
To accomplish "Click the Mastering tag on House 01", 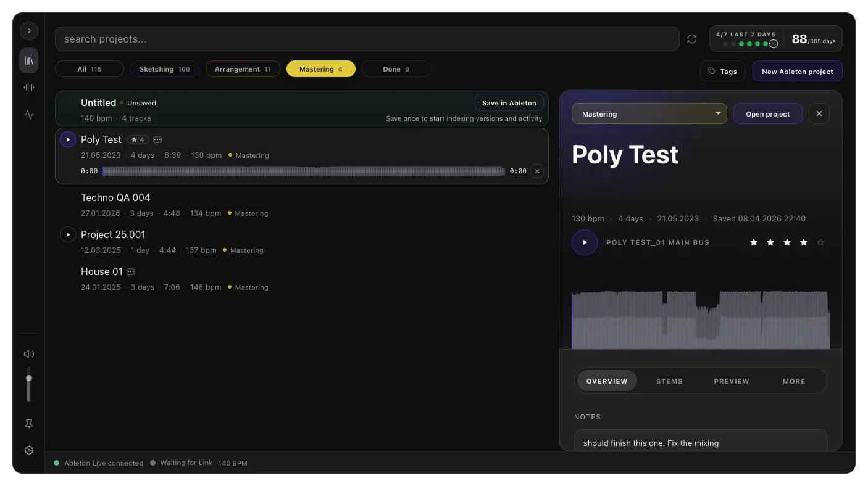I will 248,287.
